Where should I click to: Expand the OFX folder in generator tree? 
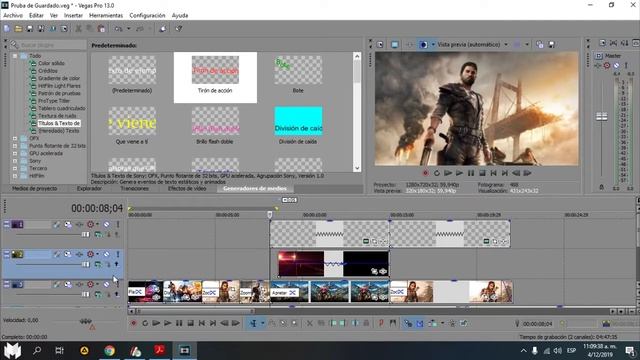[x=15, y=138]
